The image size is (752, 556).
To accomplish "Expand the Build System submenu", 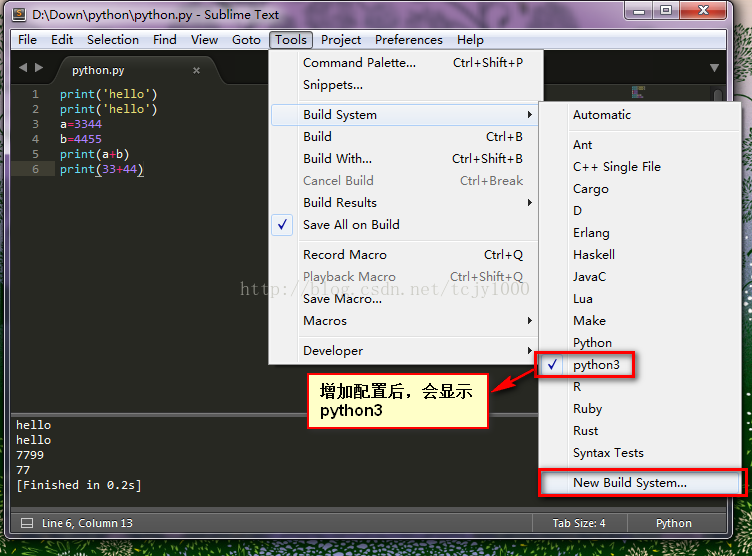I will [x=405, y=115].
